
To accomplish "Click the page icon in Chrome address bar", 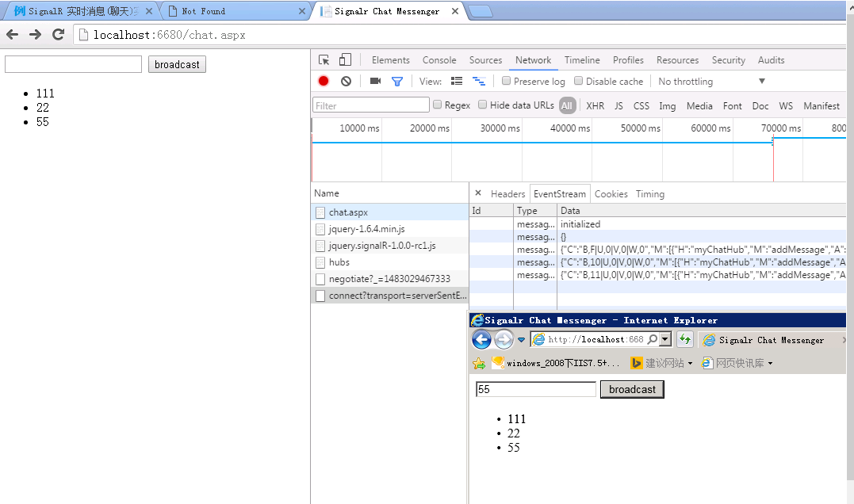I will 83,35.
